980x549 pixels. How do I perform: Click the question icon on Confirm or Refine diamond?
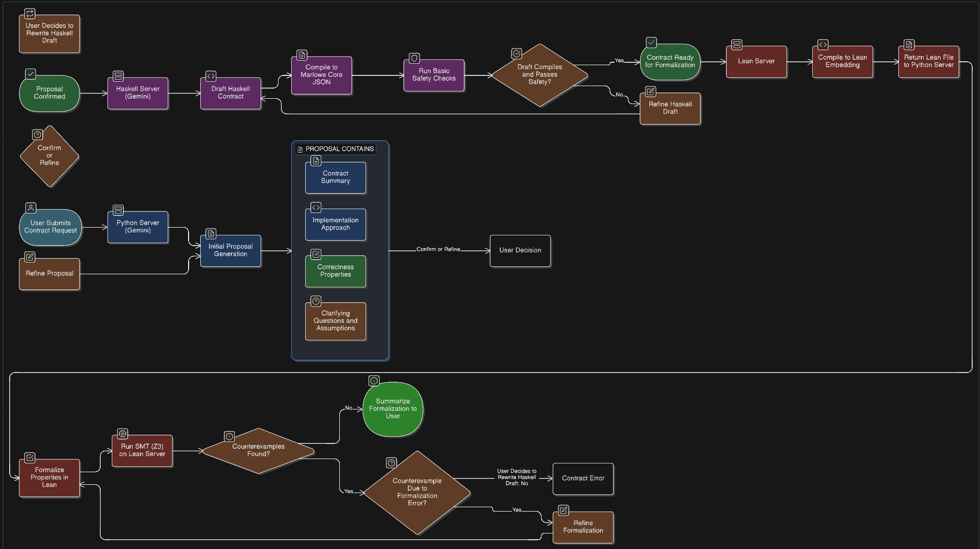click(37, 135)
